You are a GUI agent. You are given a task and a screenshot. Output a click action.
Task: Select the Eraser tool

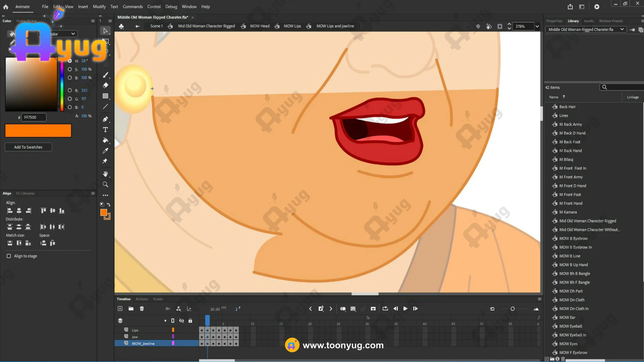point(105,85)
